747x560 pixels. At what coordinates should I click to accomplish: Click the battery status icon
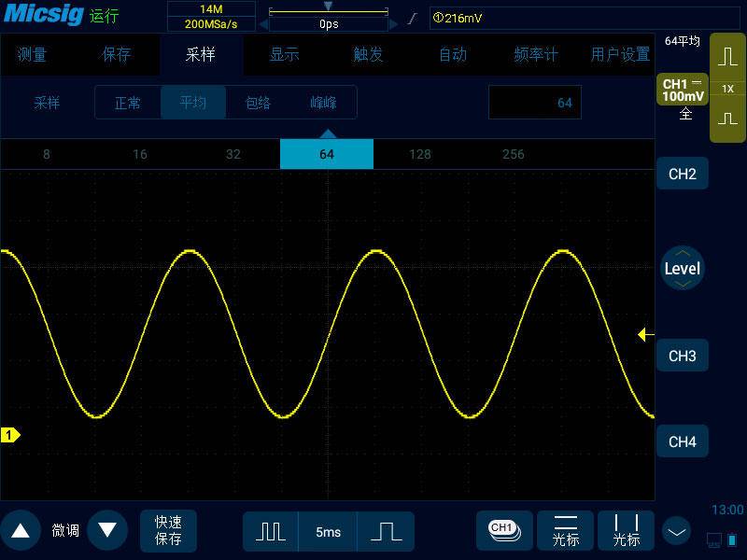(732, 540)
